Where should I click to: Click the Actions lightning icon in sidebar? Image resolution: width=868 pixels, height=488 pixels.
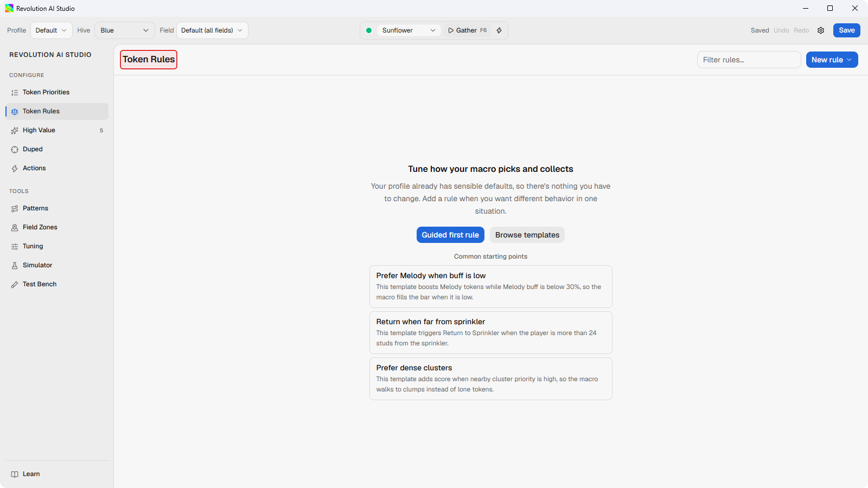[15, 169]
